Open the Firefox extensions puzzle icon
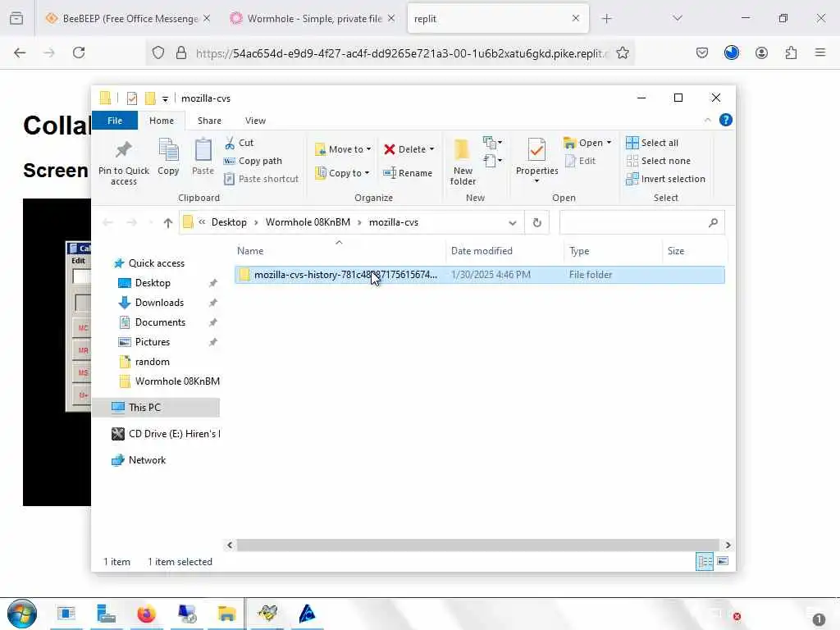This screenshot has width=840, height=630. (x=791, y=52)
